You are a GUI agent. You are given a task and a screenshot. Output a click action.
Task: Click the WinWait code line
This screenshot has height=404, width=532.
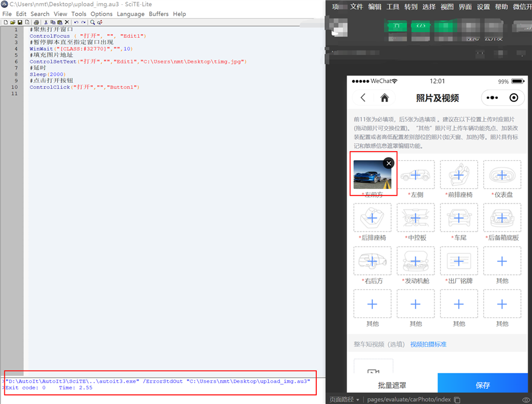81,49
